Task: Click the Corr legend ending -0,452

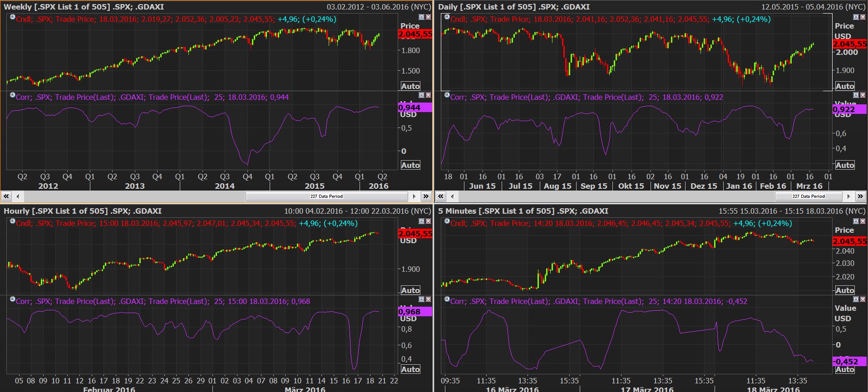Action: [x=599, y=301]
